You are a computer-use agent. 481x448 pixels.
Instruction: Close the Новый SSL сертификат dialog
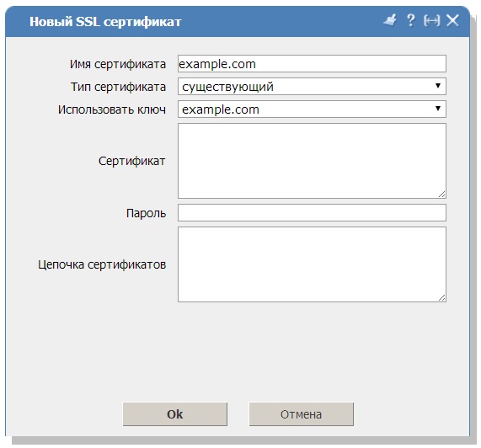452,20
